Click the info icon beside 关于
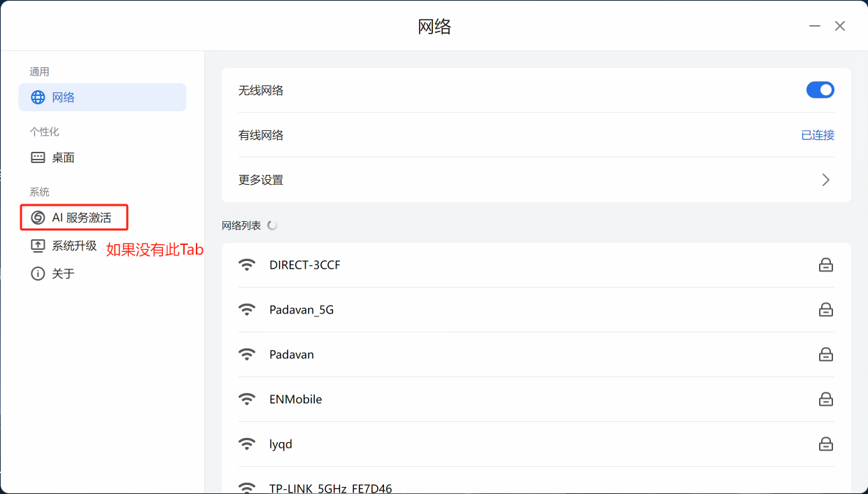Screen dimensions: 868x494 coord(38,274)
